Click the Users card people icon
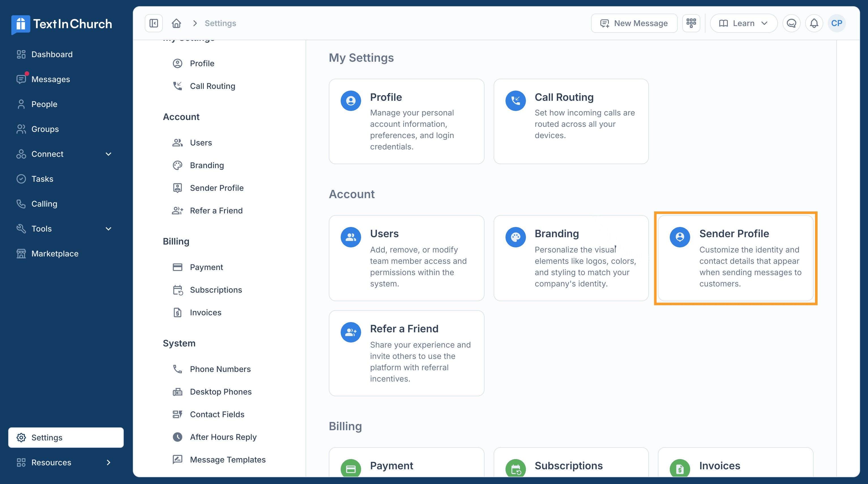This screenshot has height=484, width=868. coord(351,237)
